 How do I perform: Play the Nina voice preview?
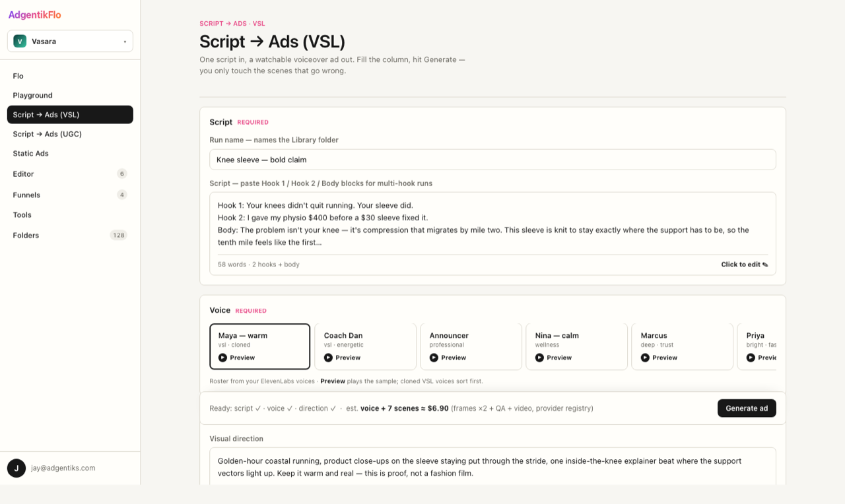tap(554, 358)
